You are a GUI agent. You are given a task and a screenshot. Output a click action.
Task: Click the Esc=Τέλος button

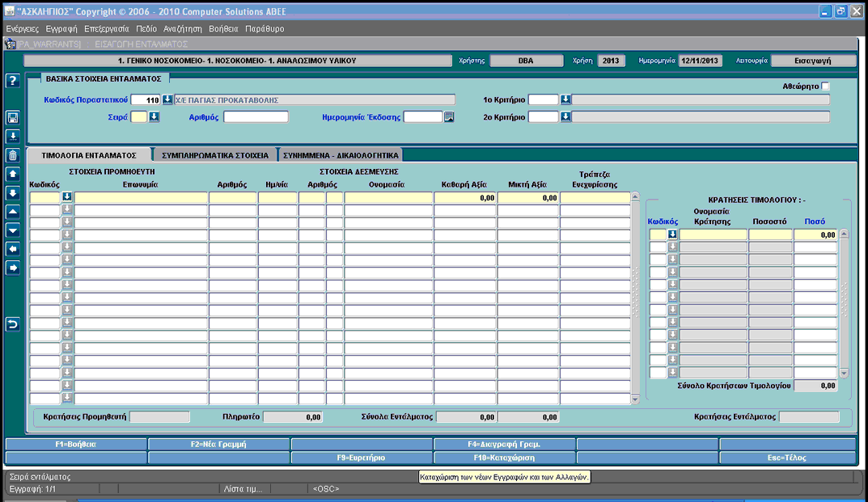(x=787, y=458)
